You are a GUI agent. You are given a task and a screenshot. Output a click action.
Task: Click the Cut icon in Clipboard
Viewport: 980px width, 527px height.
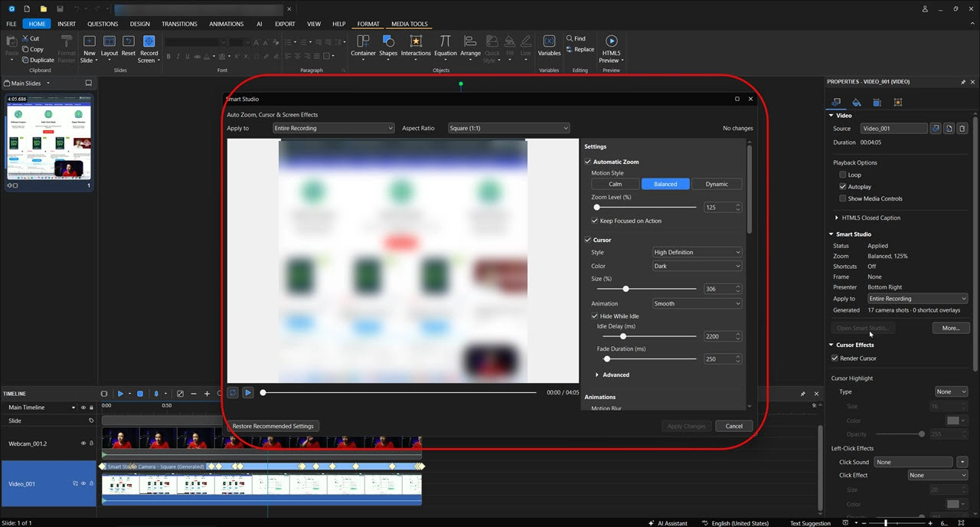pos(25,38)
